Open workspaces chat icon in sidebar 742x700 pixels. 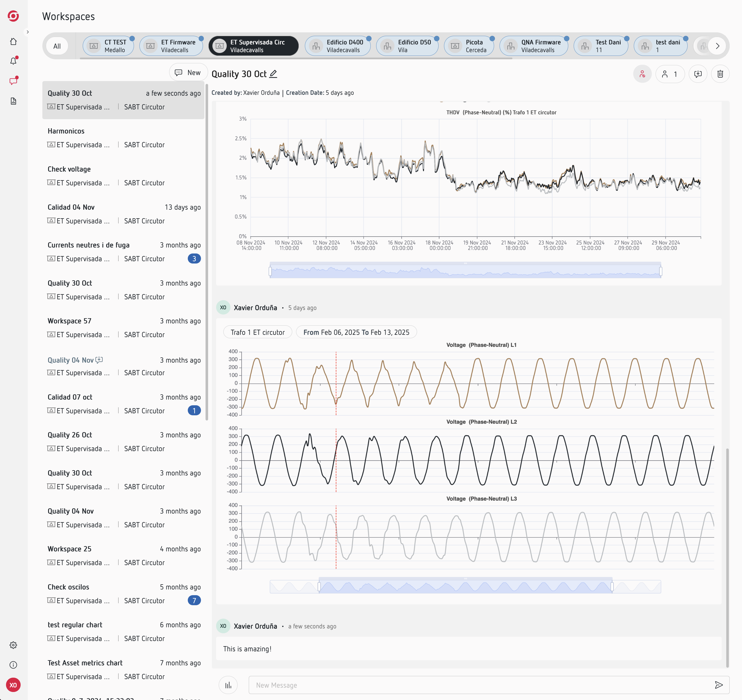point(13,81)
